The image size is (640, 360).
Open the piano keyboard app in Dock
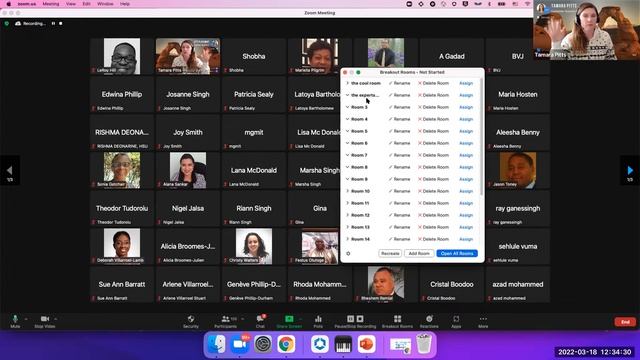point(343,344)
